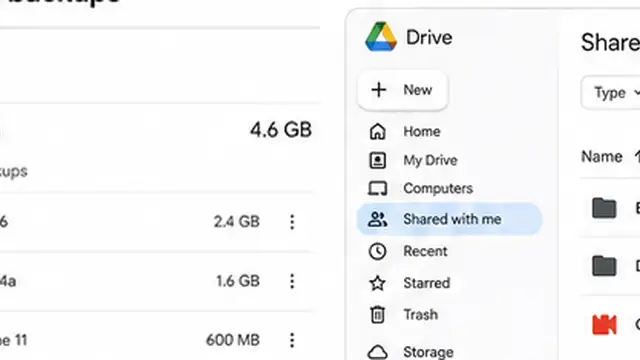Screen dimensions: 640x360
Task: Click the My Drive icon
Action: click(378, 160)
